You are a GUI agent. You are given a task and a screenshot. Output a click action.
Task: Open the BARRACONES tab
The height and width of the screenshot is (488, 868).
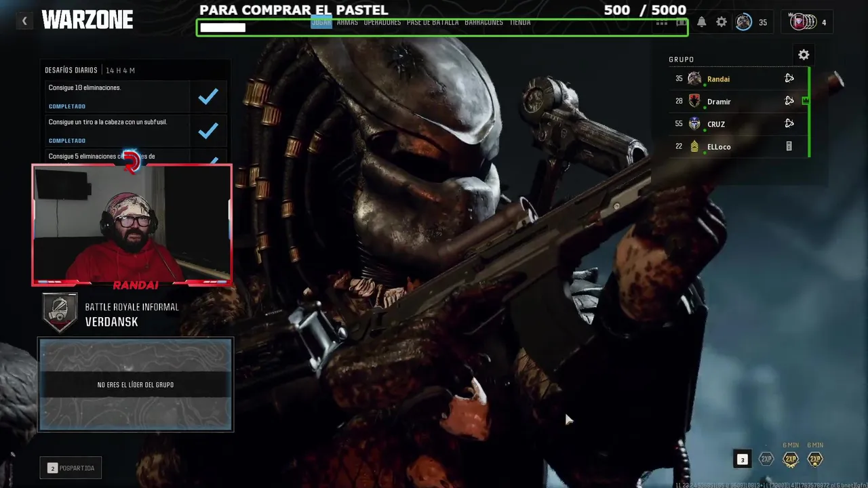(484, 22)
